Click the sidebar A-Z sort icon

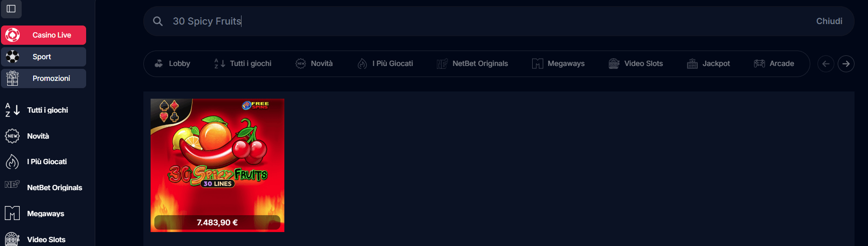[13, 110]
